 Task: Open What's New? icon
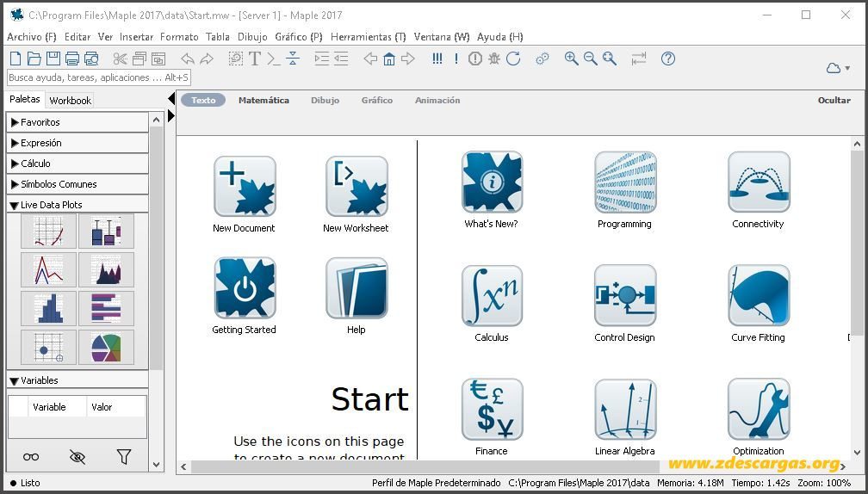(x=493, y=182)
